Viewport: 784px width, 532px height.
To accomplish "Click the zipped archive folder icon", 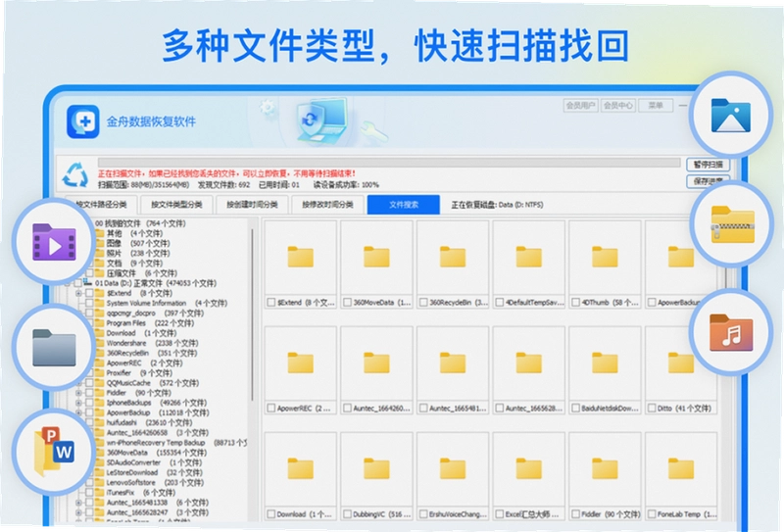I will pyautogui.click(x=732, y=224).
